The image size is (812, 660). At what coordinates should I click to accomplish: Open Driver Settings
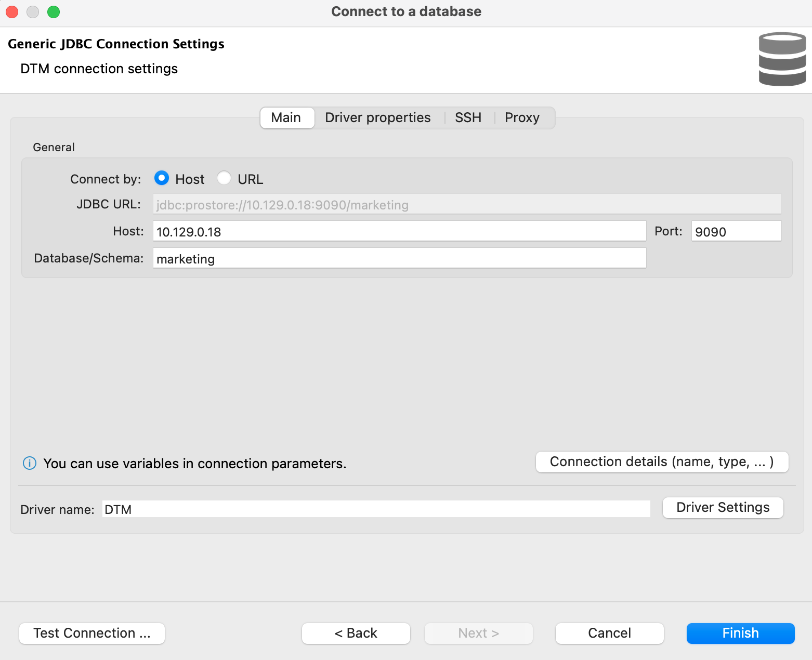(x=722, y=508)
